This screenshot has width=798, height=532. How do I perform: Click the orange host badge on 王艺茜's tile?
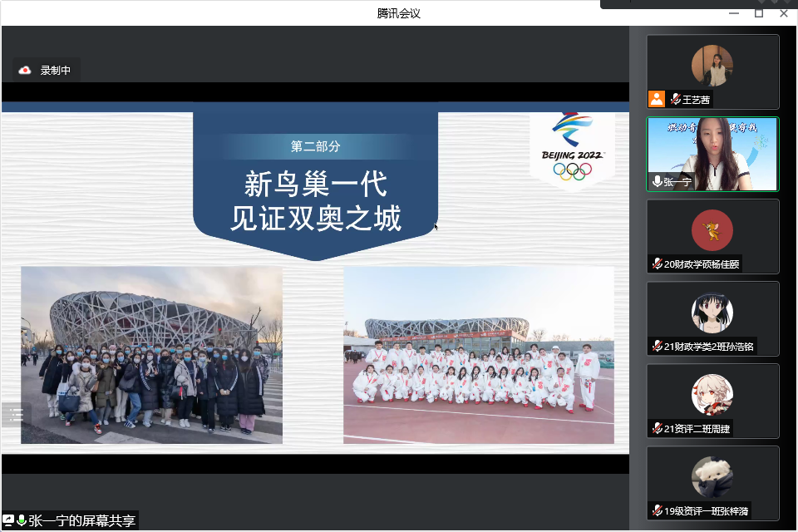tap(657, 99)
